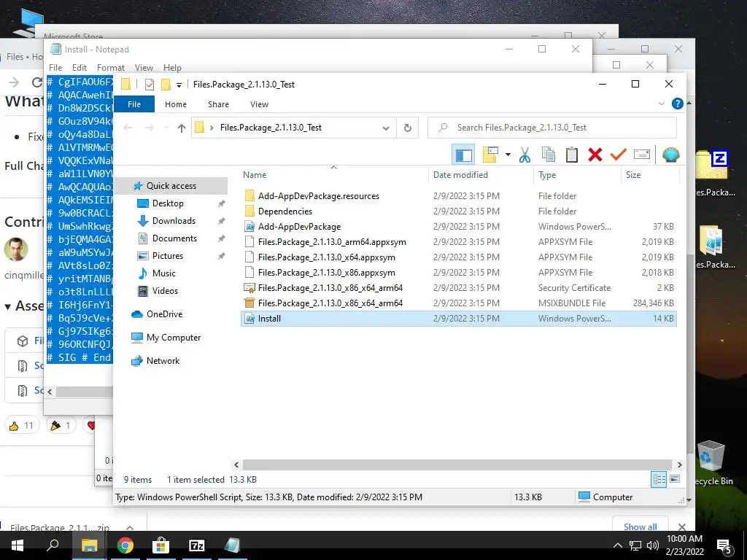Select Add-AppDevPackage.resources folder
The image size is (747, 560).
318,196
